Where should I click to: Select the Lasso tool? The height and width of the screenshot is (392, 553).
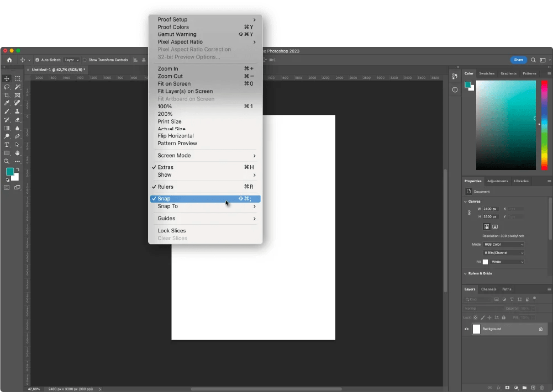coord(7,86)
